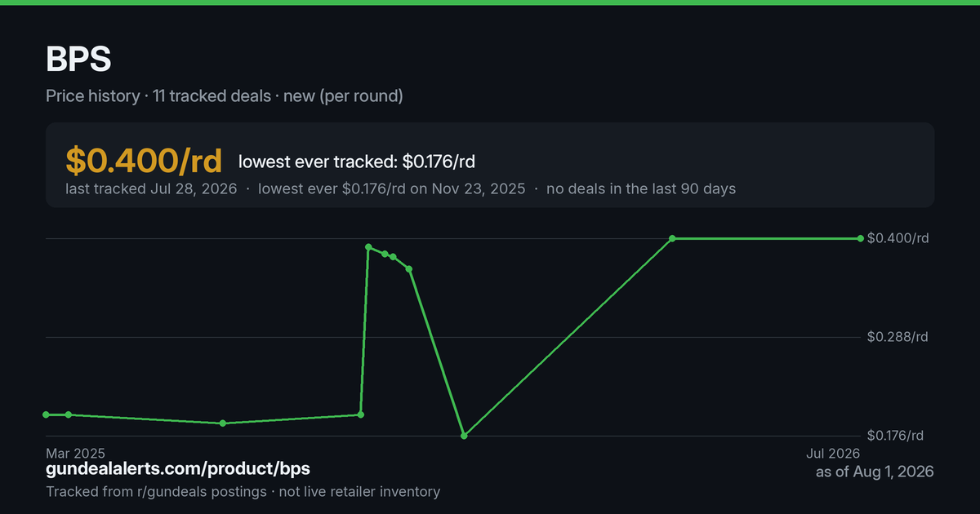This screenshot has height=514, width=980.
Task: Click the 'as of Aug 1, 2026' timestamp
Action: coord(875,472)
